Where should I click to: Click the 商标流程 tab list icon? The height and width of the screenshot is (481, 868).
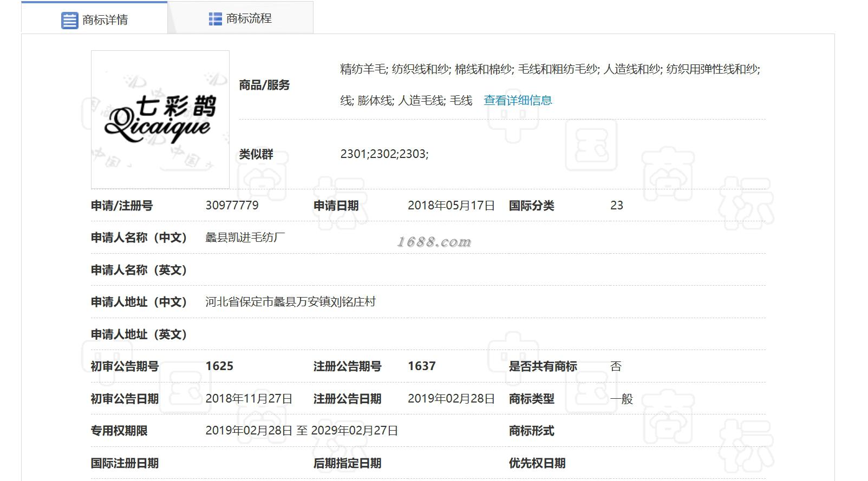[x=215, y=19]
